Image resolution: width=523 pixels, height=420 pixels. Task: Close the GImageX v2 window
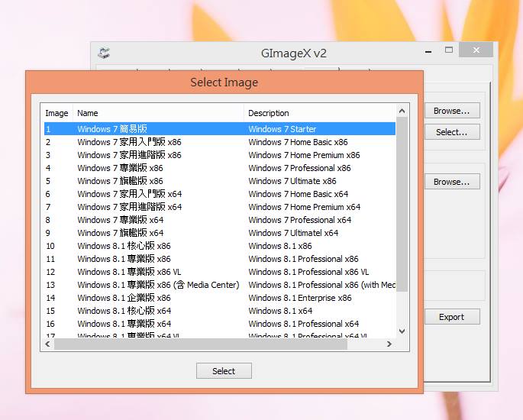(476, 50)
